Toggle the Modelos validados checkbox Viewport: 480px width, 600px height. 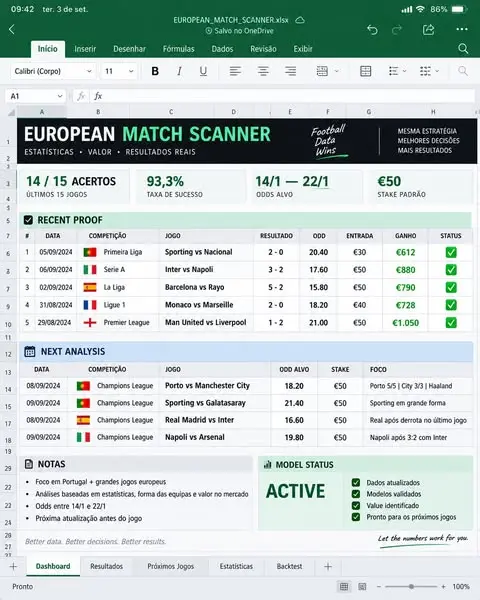point(356,494)
